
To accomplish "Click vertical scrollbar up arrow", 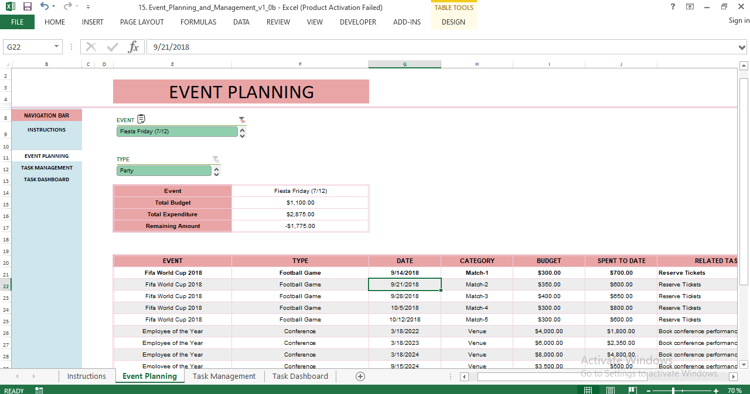I will point(743,66).
